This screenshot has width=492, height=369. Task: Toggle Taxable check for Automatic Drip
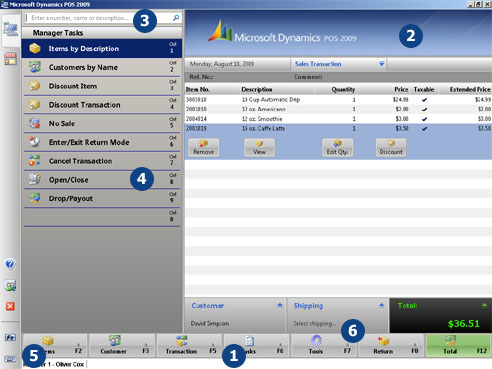click(424, 99)
